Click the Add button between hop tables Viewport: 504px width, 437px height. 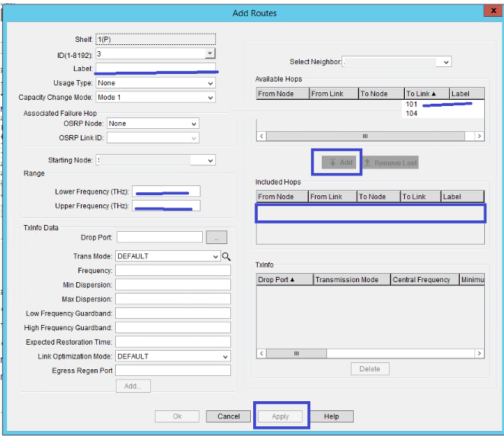(339, 162)
